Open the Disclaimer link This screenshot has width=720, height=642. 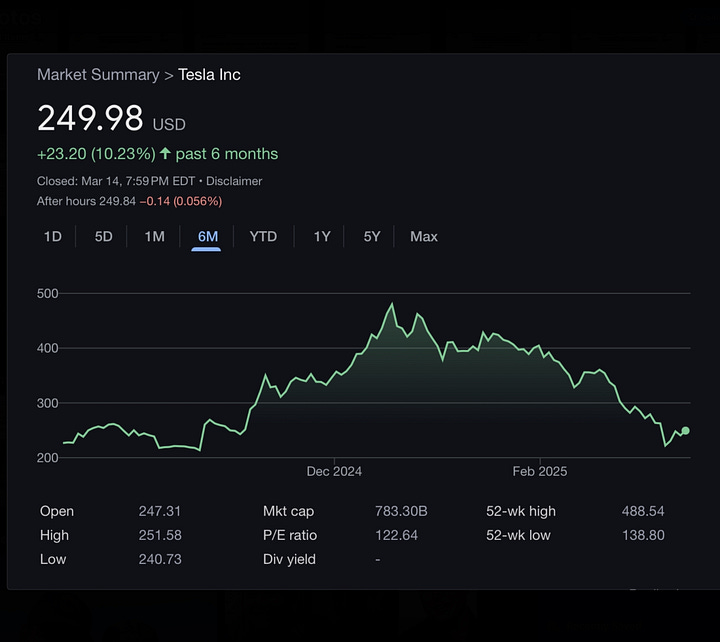coord(234,181)
